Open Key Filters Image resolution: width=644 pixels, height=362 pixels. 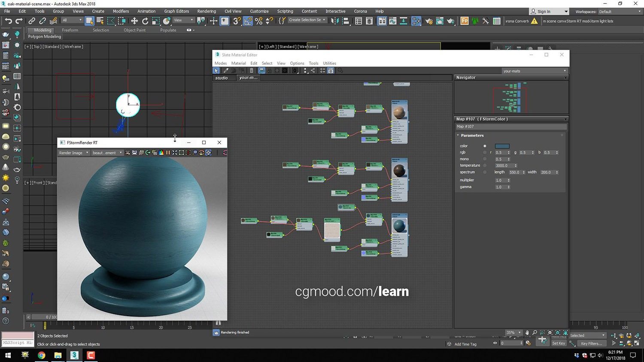(591, 343)
